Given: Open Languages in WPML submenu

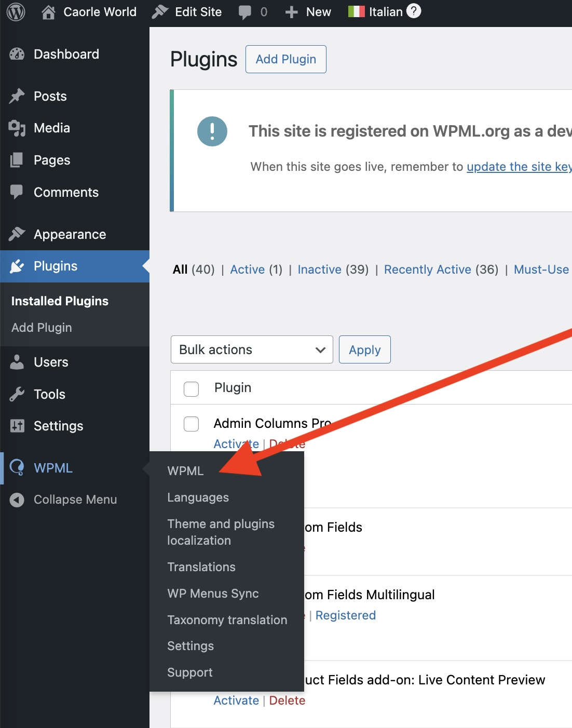Looking at the screenshot, I should tap(198, 497).
